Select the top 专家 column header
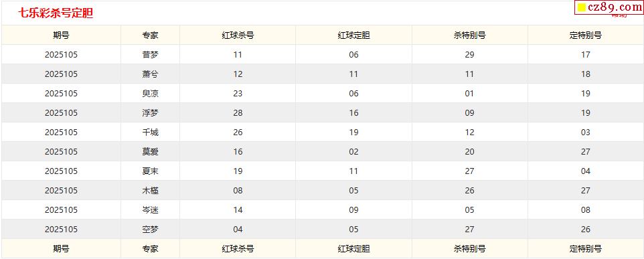Screen dimensions: 644x259 [x=150, y=35]
